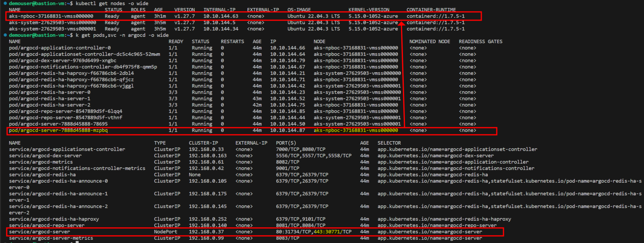Click internal IP 10.10.144.63
Viewport: 644px width, 243px height.
point(221,16)
